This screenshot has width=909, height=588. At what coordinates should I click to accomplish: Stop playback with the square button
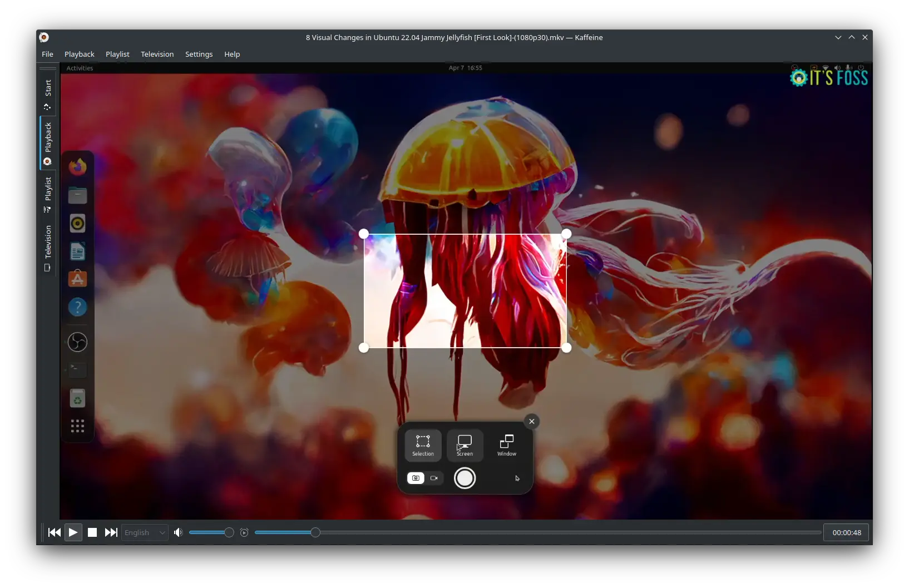coord(92,532)
